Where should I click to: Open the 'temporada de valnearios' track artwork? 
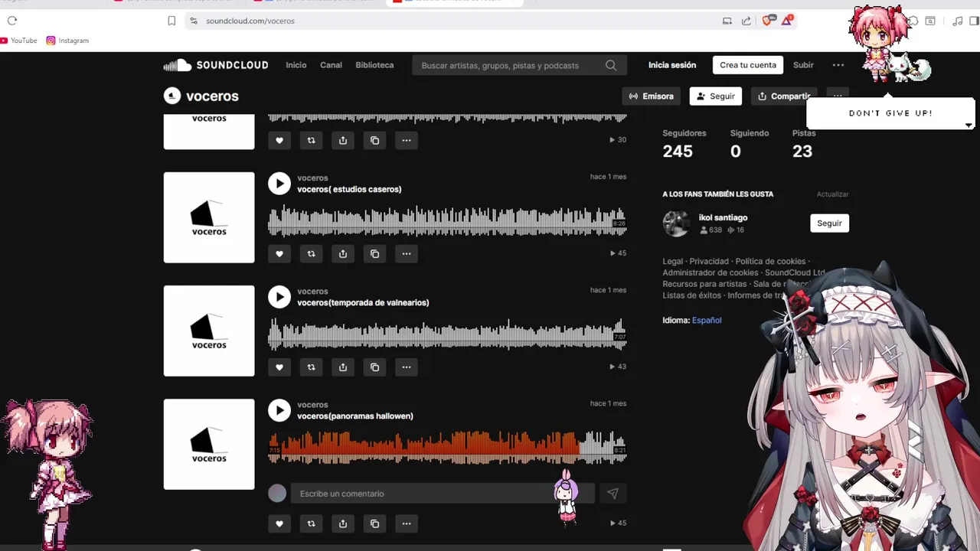(209, 331)
